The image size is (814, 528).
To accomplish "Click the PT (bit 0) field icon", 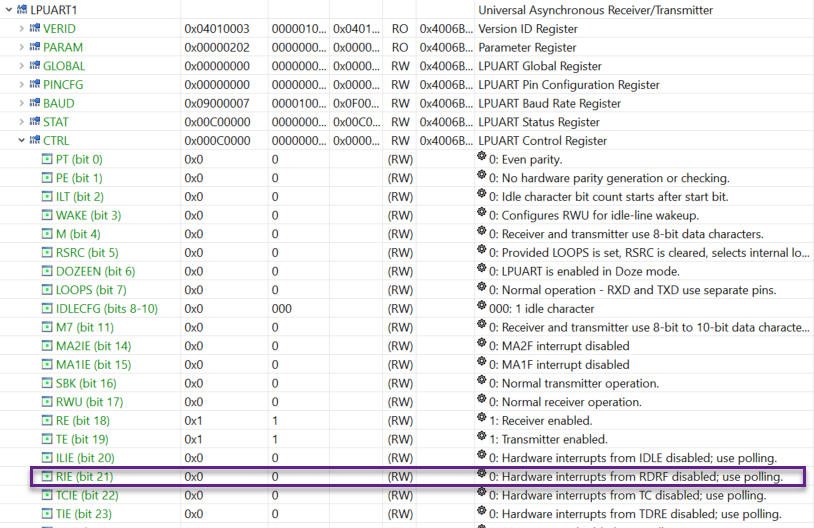I will tap(47, 159).
